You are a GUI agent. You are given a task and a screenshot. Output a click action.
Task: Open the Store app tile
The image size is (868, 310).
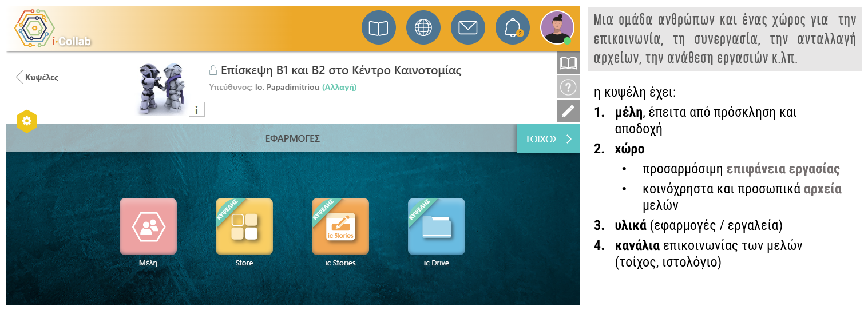(x=244, y=226)
